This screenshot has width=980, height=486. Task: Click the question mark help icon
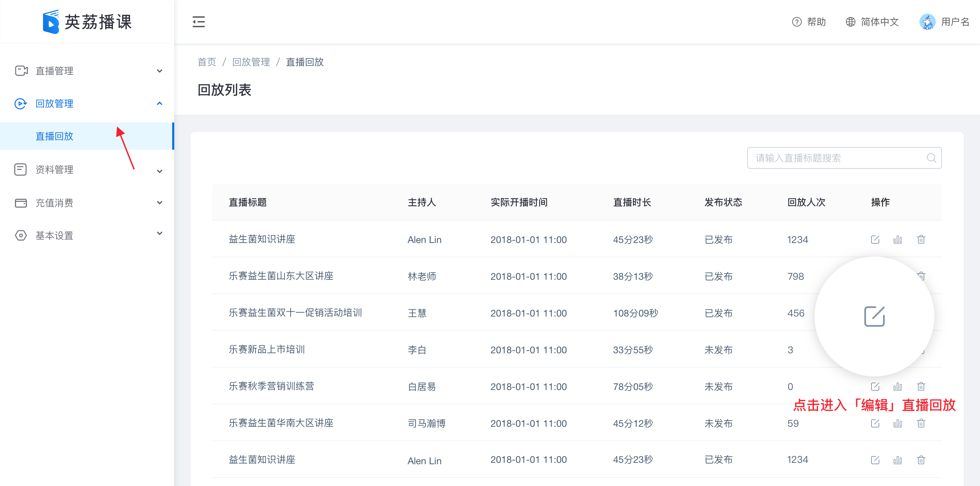pos(797,22)
